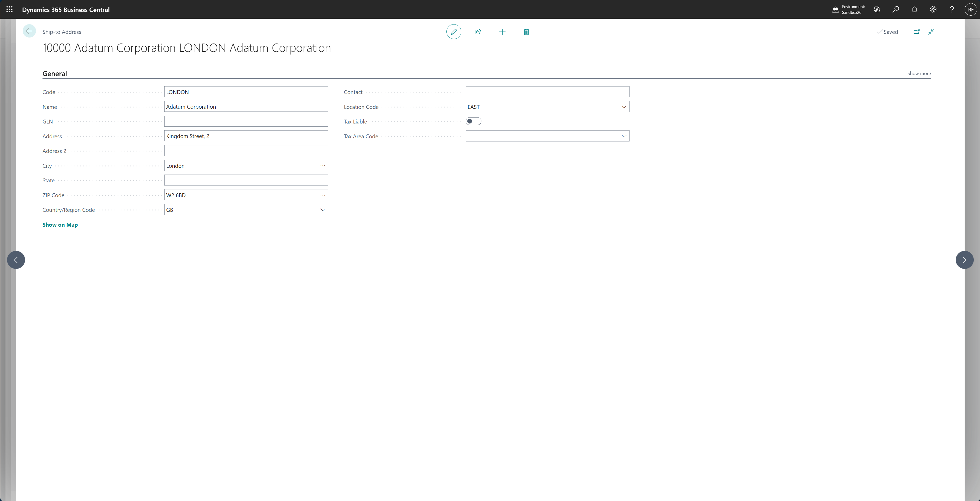Screen dimensions: 980x501
Task: Open the notifications bell
Action: 915,9
